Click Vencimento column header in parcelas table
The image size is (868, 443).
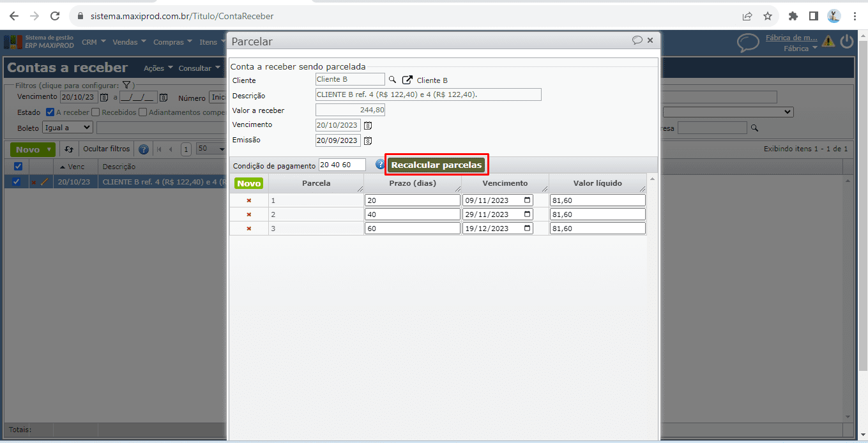pos(505,183)
